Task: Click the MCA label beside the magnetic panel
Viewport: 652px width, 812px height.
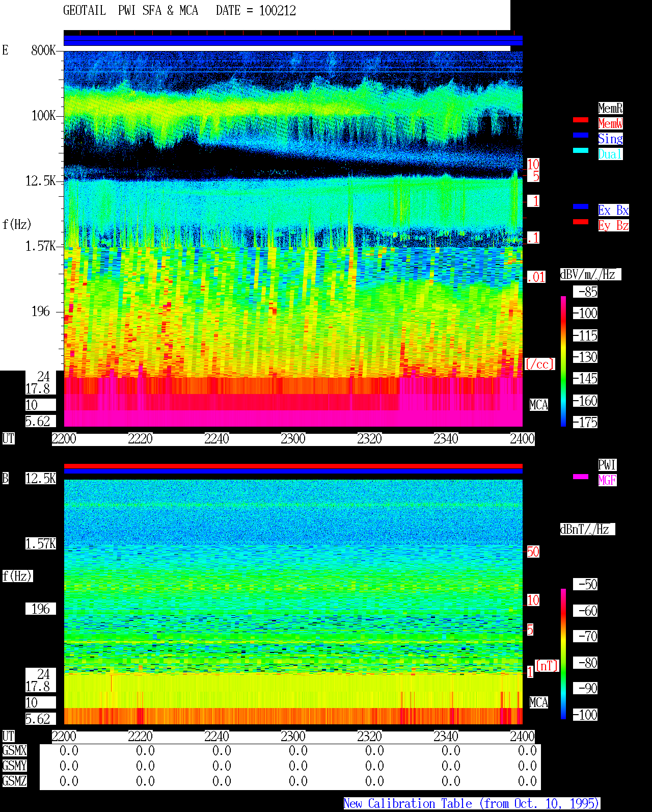Action: tap(539, 702)
